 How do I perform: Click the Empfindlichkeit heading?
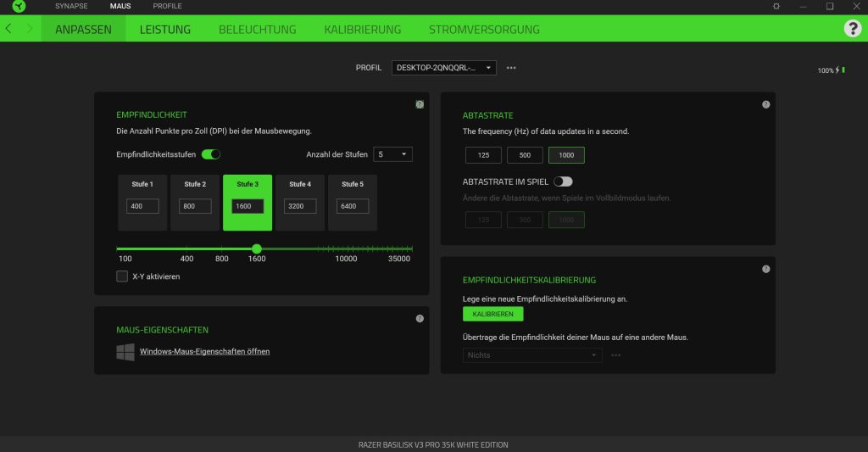point(152,114)
